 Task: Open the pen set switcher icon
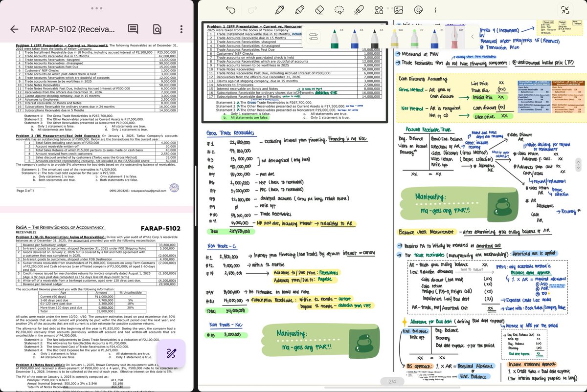pyautogui.click(x=313, y=37)
